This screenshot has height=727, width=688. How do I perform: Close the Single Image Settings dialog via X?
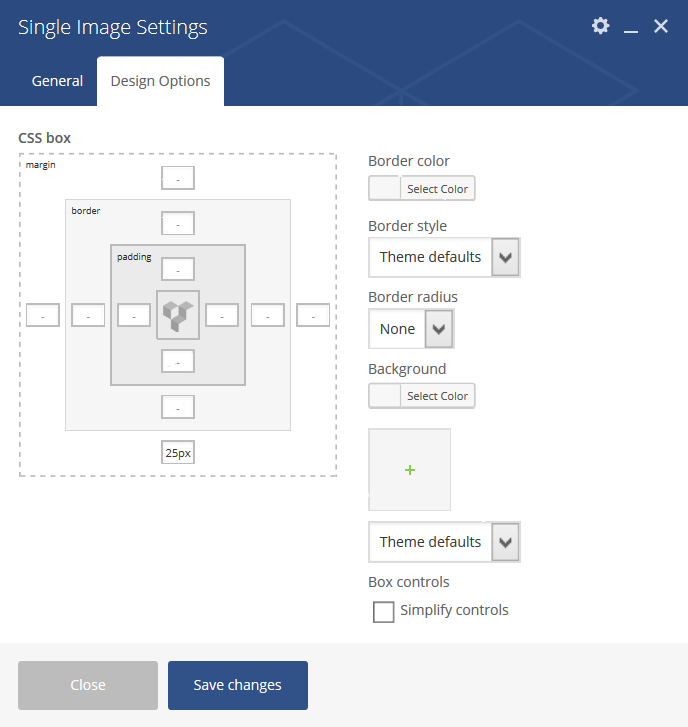[x=661, y=26]
